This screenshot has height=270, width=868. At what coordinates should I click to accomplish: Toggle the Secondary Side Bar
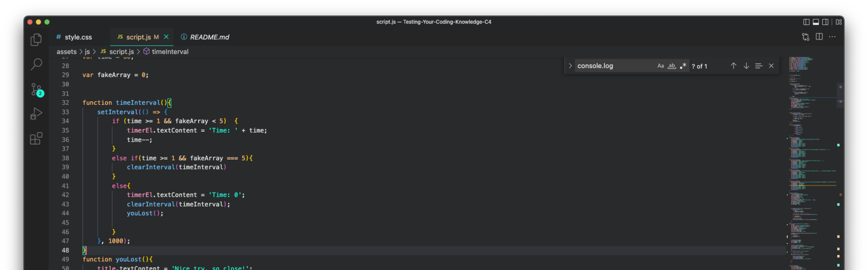[825, 22]
